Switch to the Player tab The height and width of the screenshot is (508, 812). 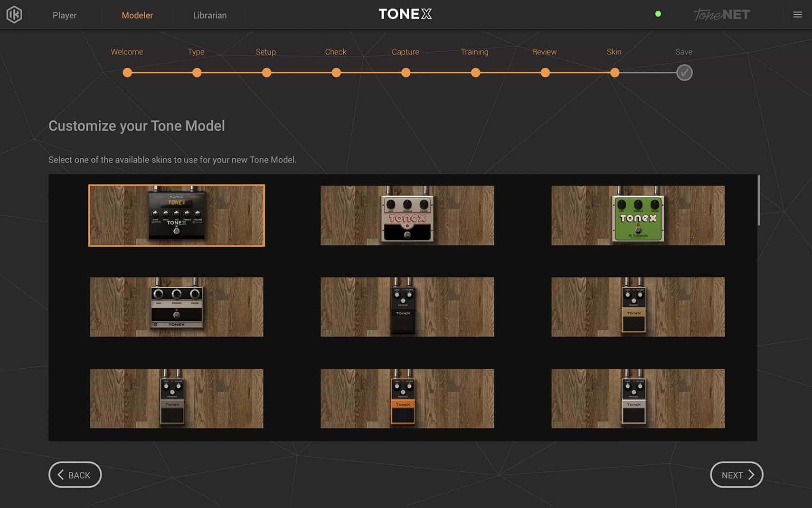coord(65,15)
